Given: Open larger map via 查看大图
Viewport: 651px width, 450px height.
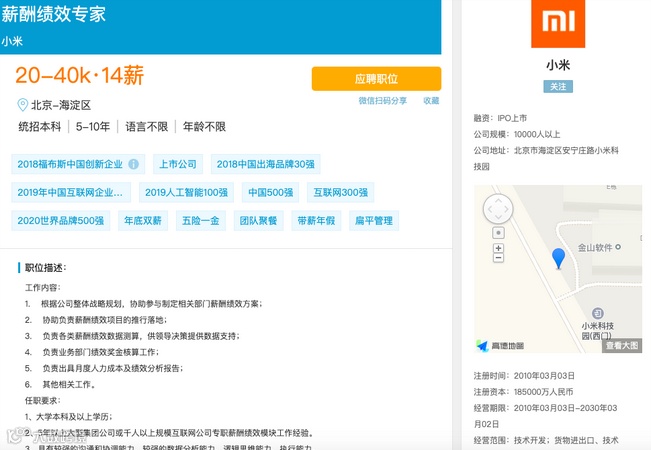Looking at the screenshot, I should (622, 345).
